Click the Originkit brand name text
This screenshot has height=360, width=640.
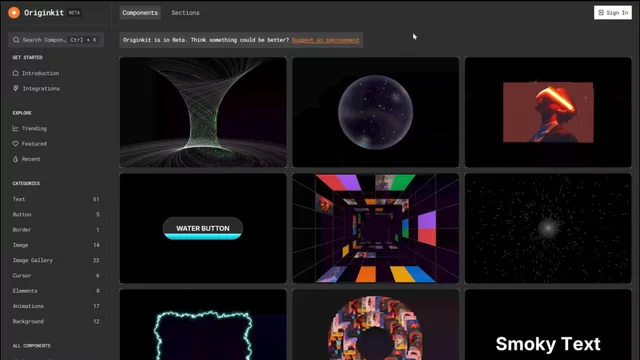(44, 13)
